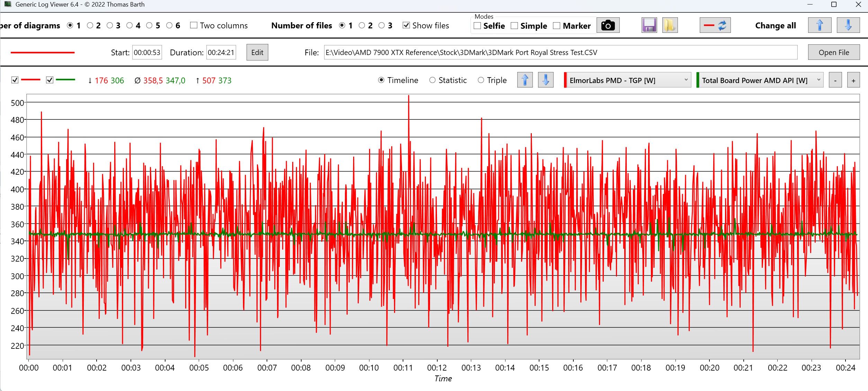
Task: Click the yellow folder icon
Action: tap(670, 26)
